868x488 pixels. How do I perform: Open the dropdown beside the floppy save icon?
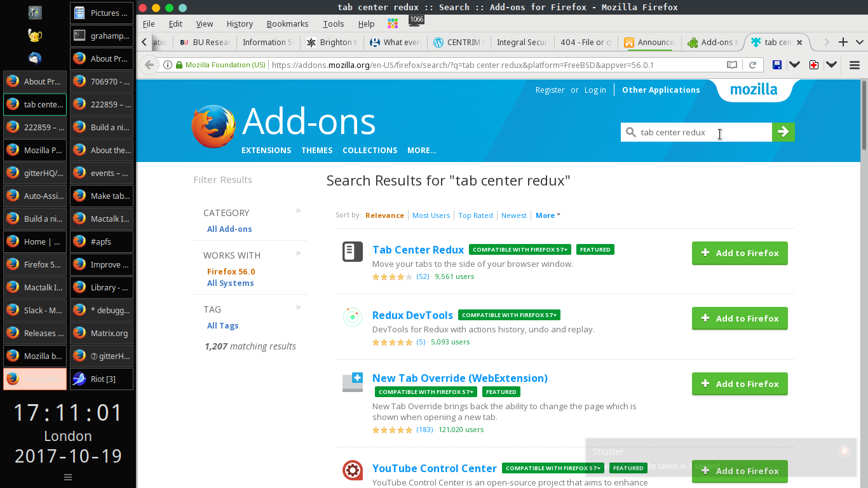[x=794, y=65]
